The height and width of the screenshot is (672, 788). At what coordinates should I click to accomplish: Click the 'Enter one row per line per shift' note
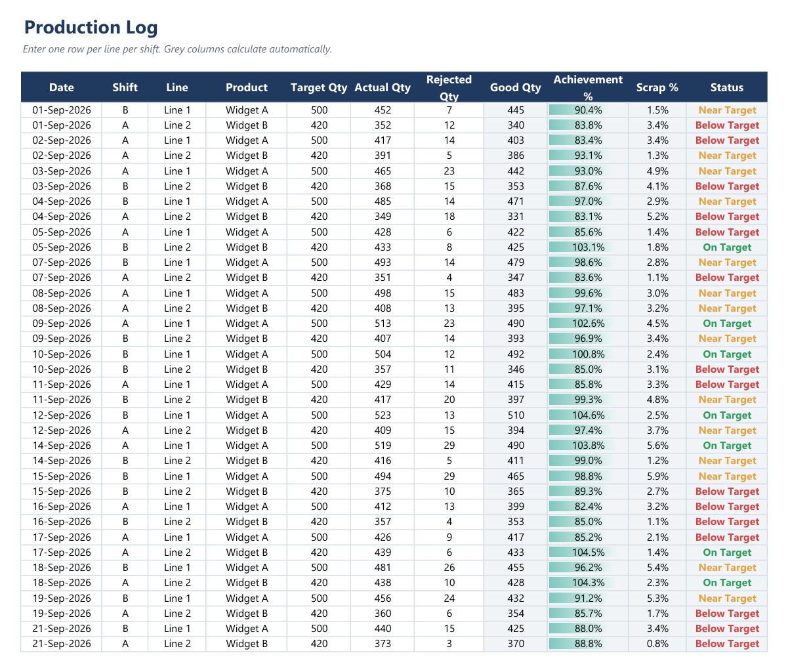click(177, 49)
